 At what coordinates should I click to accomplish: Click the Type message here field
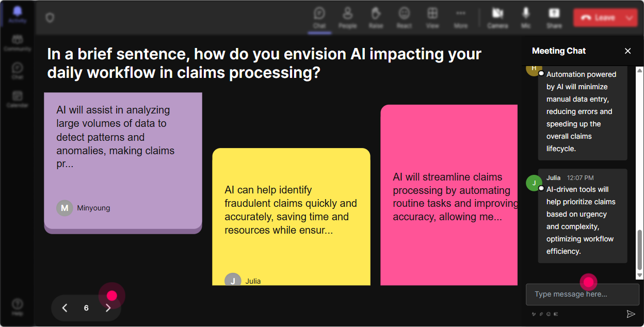point(582,295)
